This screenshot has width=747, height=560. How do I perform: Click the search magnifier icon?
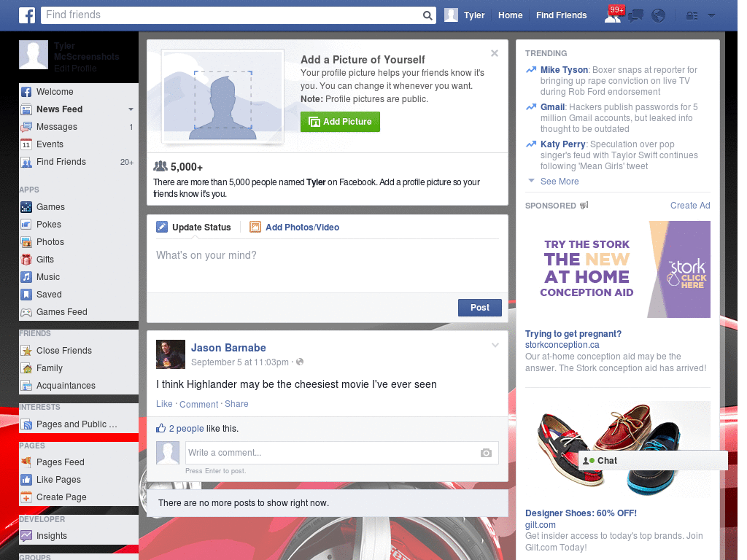(427, 15)
